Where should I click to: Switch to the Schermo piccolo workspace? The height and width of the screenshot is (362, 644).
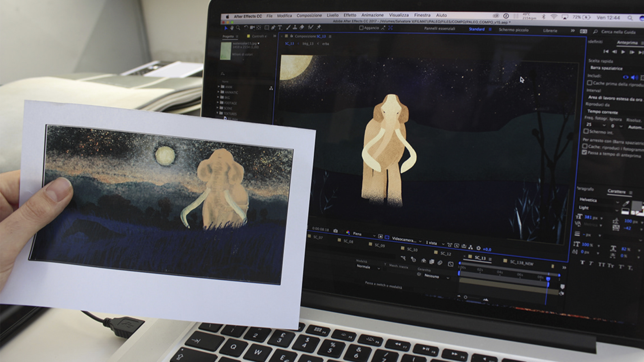(514, 30)
